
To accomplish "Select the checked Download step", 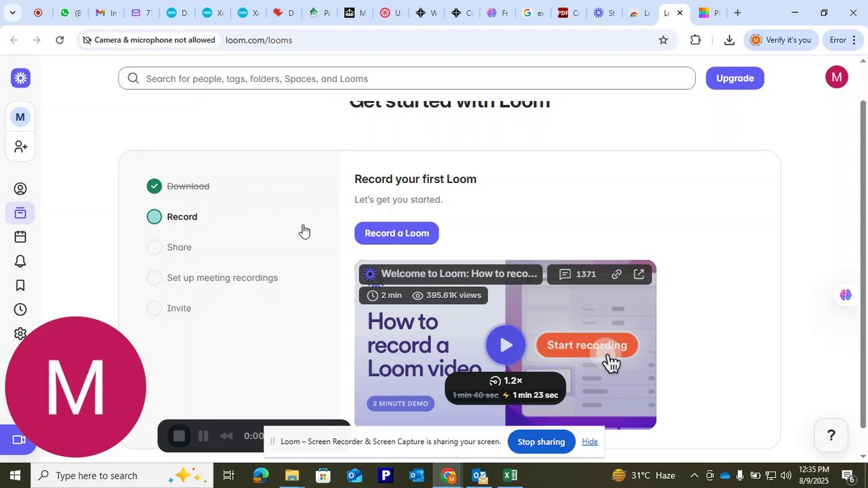I will click(179, 186).
